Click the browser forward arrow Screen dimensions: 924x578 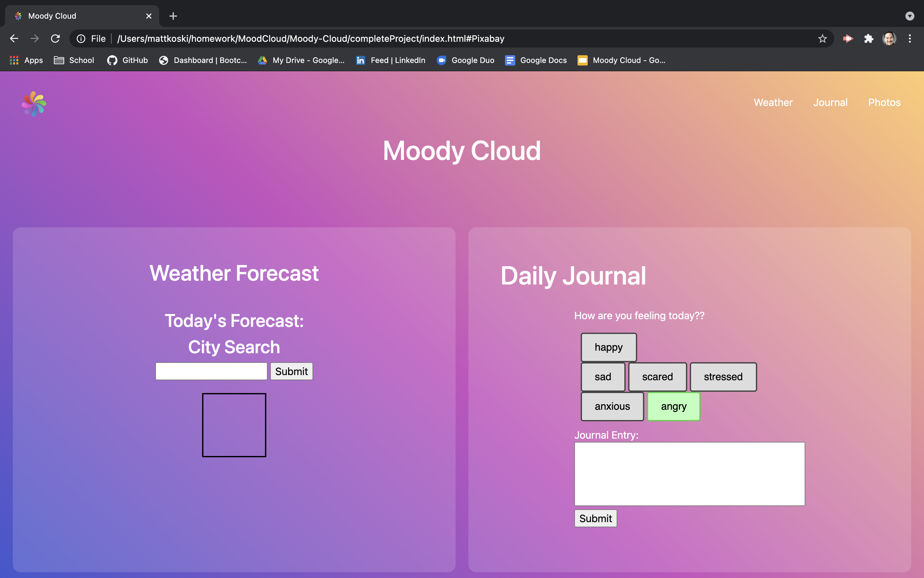tap(35, 39)
